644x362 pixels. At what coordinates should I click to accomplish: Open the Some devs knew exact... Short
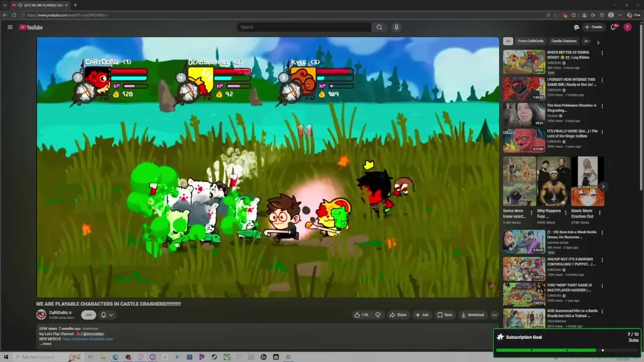tap(519, 182)
